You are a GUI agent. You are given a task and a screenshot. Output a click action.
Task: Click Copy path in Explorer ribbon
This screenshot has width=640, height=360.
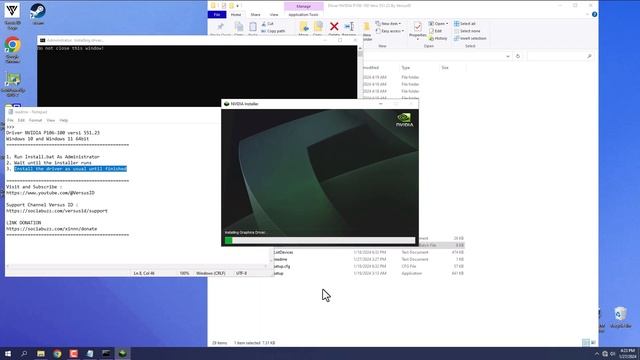click(x=273, y=31)
